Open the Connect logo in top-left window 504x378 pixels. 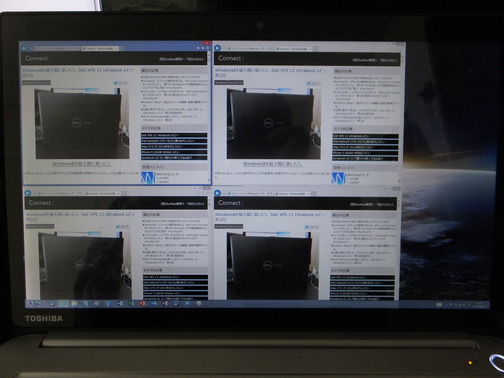click(37, 58)
